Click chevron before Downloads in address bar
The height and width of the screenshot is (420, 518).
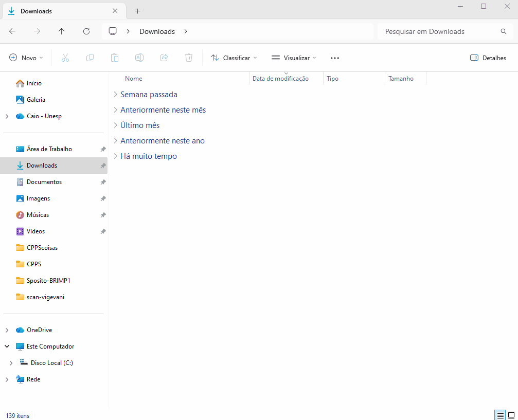tap(128, 31)
